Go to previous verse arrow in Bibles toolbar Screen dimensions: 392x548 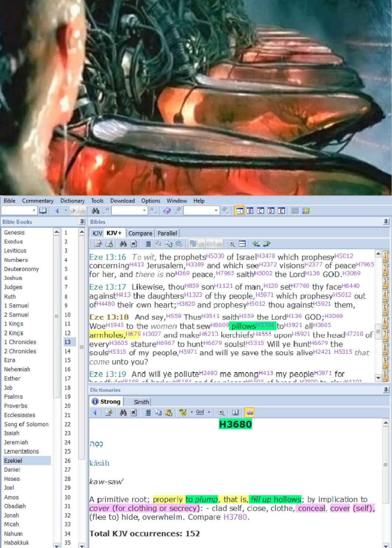[256, 244]
